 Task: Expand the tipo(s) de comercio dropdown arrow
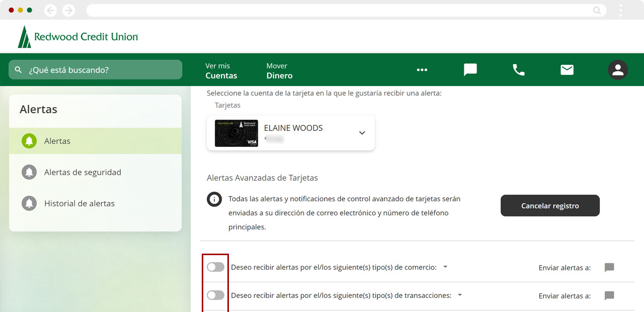click(x=445, y=267)
